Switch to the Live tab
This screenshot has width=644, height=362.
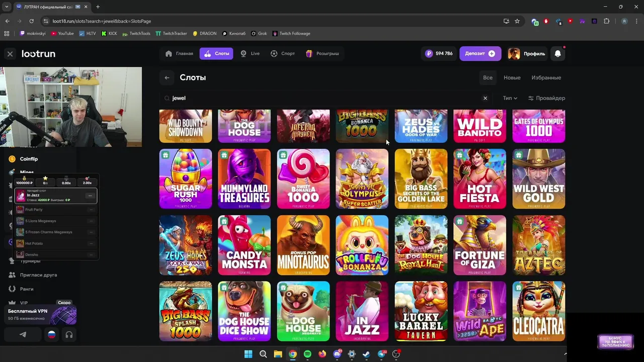pos(250,53)
